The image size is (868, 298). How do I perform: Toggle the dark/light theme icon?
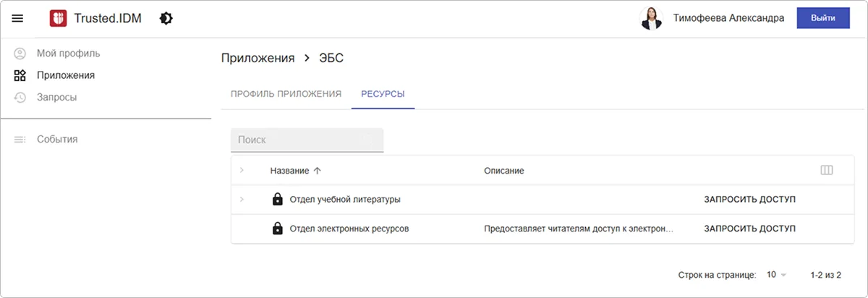coord(166,19)
